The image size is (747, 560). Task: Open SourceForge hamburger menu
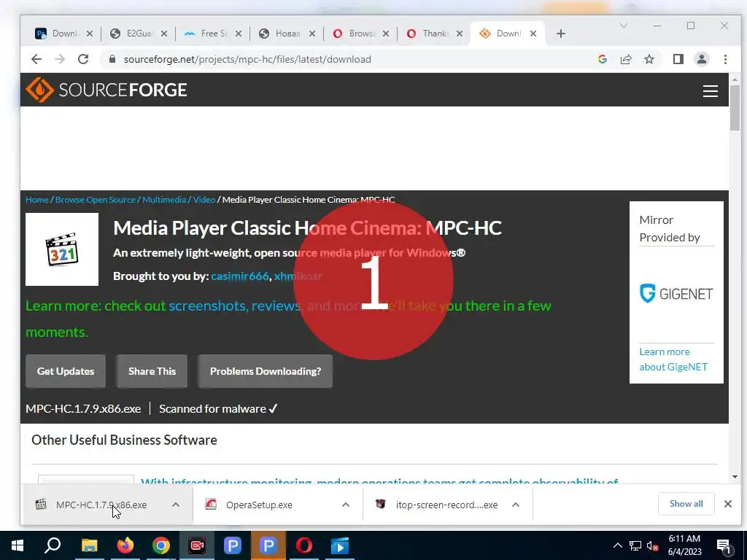[x=711, y=91]
